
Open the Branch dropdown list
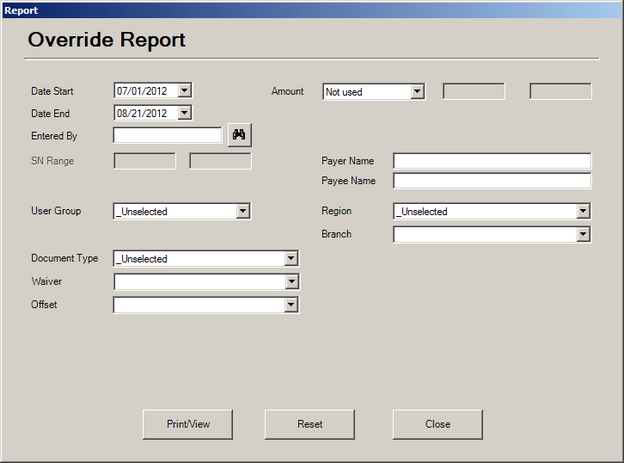pos(583,234)
